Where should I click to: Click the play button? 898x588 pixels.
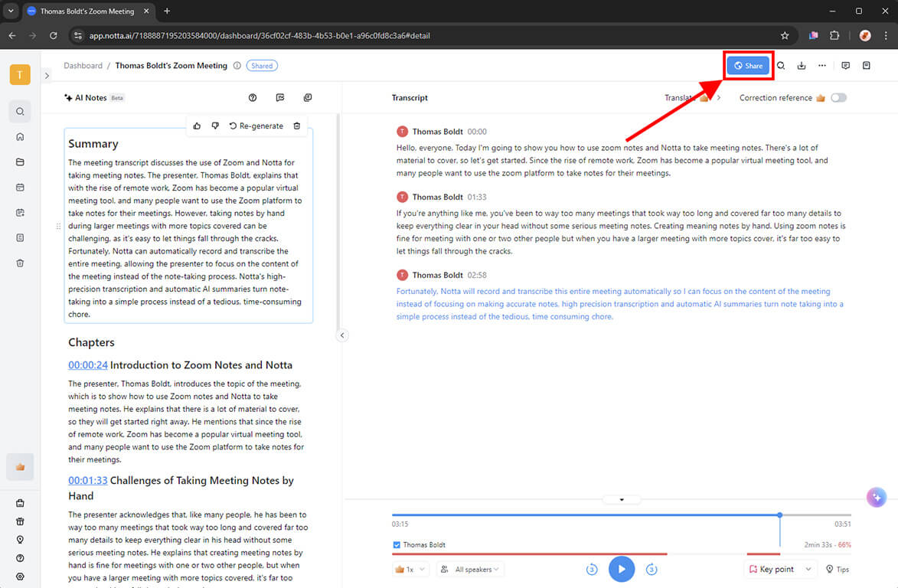pyautogui.click(x=622, y=570)
